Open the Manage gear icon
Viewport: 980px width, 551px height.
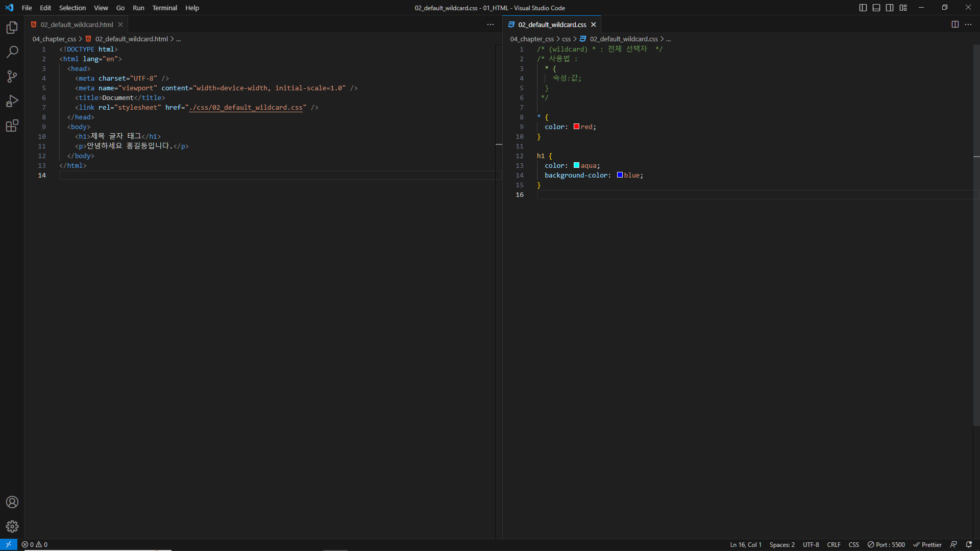click(x=12, y=527)
